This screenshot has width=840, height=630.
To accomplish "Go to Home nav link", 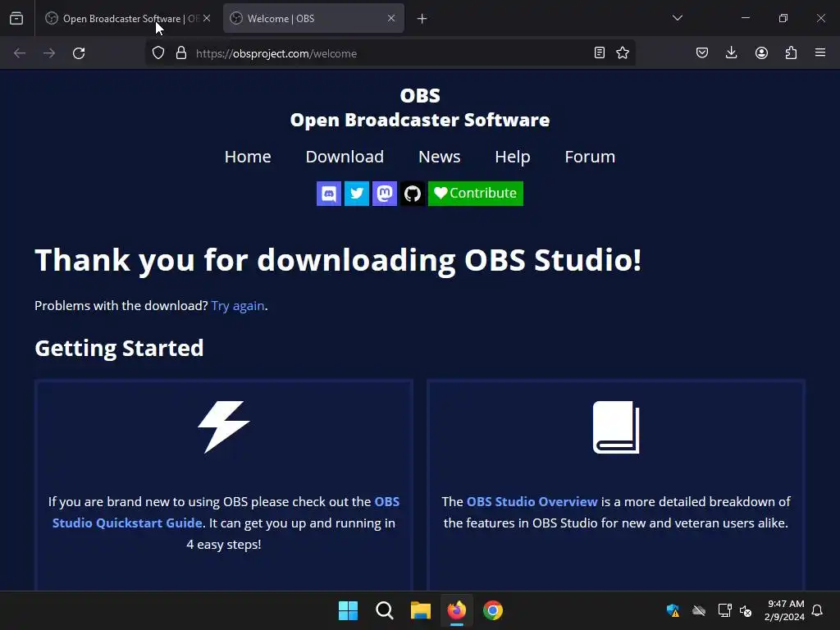I will pos(248,157).
